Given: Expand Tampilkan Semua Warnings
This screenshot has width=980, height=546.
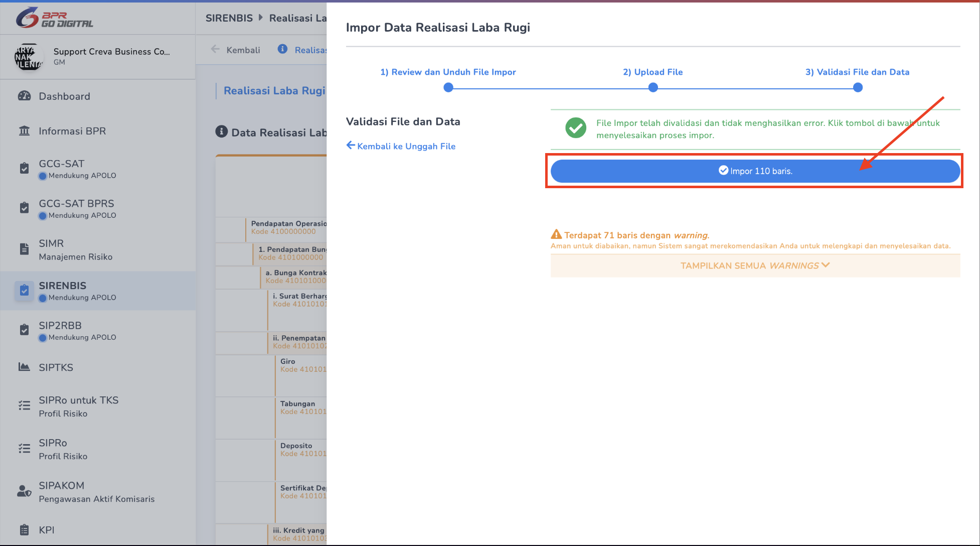Looking at the screenshot, I should (755, 265).
